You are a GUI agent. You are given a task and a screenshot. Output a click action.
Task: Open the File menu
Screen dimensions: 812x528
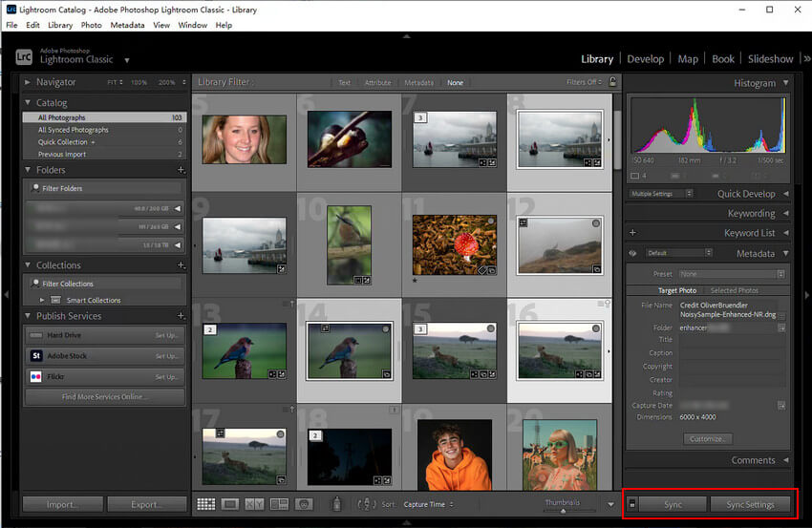pyautogui.click(x=11, y=25)
